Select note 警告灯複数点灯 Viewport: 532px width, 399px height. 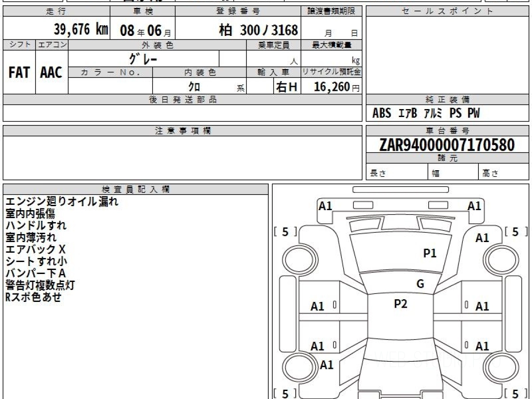pyautogui.click(x=40, y=286)
